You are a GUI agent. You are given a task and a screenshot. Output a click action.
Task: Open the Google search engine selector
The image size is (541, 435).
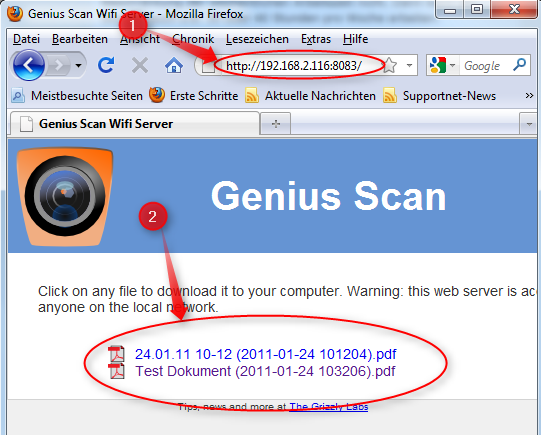(x=442, y=65)
